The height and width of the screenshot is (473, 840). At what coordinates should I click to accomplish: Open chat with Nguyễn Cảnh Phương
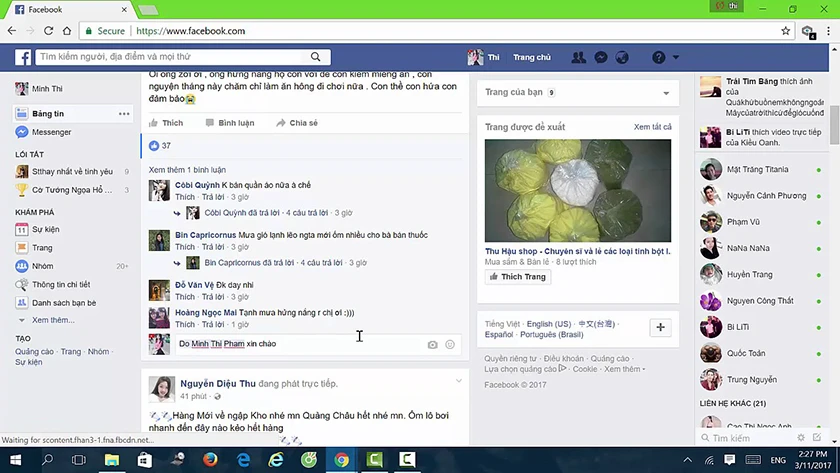point(761,196)
